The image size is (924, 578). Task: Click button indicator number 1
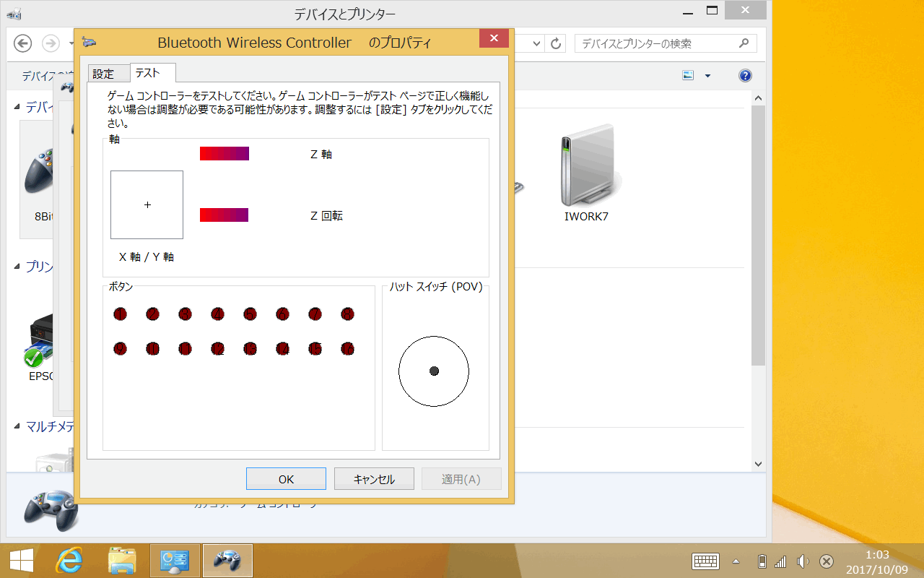pos(120,314)
